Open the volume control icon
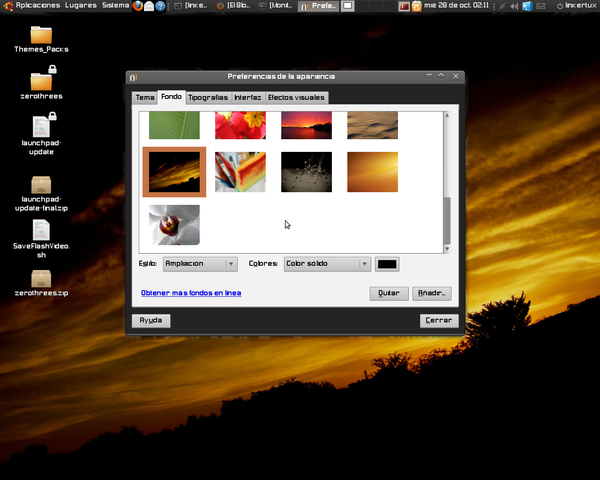Image resolution: width=600 pixels, height=480 pixels. [515, 6]
